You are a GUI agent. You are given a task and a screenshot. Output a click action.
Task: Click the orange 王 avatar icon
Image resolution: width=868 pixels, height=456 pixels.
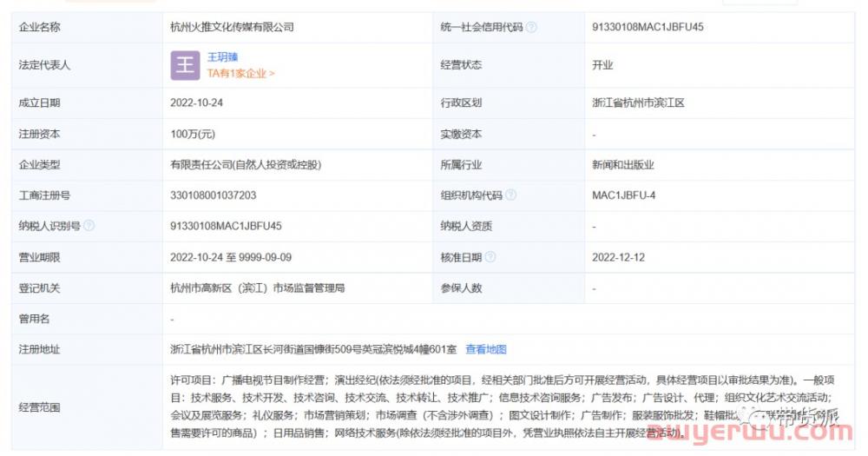184,65
